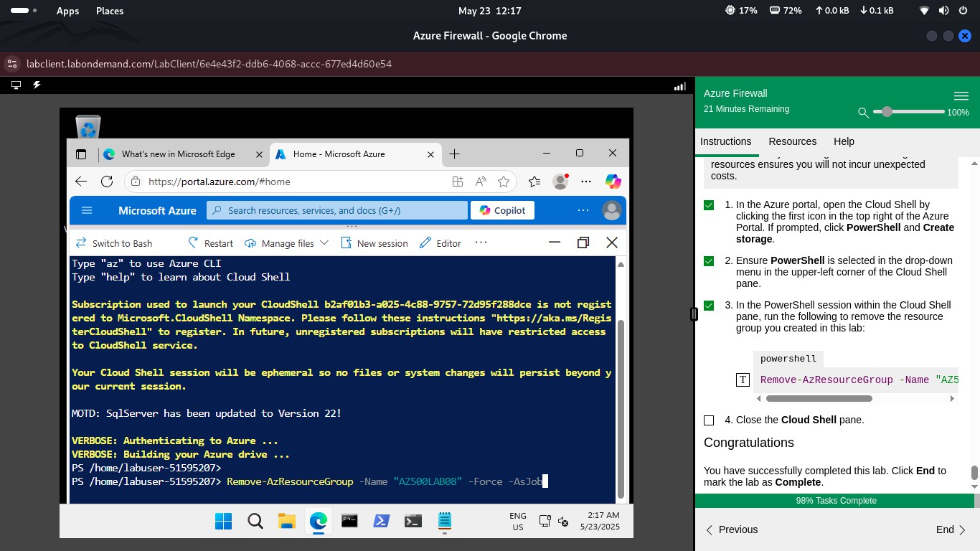Click the Azure search resources field
The image size is (980, 551).
(337, 209)
